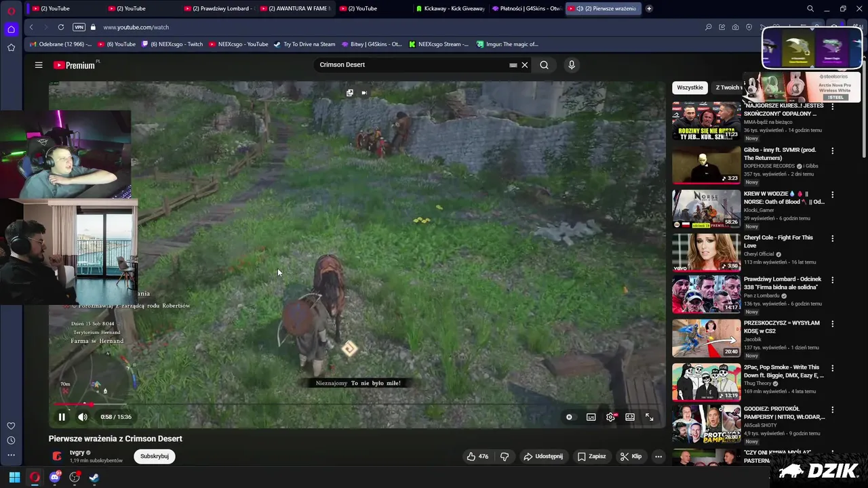Viewport: 868px width, 488px height.
Task: Open KREW W WODZIE video title
Action: tap(784, 198)
